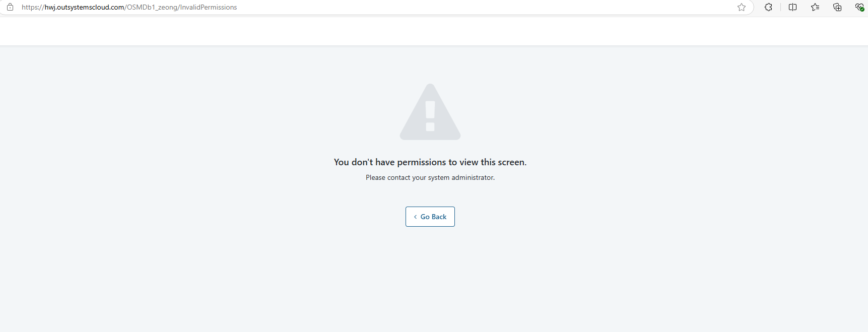Image resolution: width=868 pixels, height=332 pixels.
Task: Click the exclamation mark inside warning triangle
Action: [x=430, y=116]
